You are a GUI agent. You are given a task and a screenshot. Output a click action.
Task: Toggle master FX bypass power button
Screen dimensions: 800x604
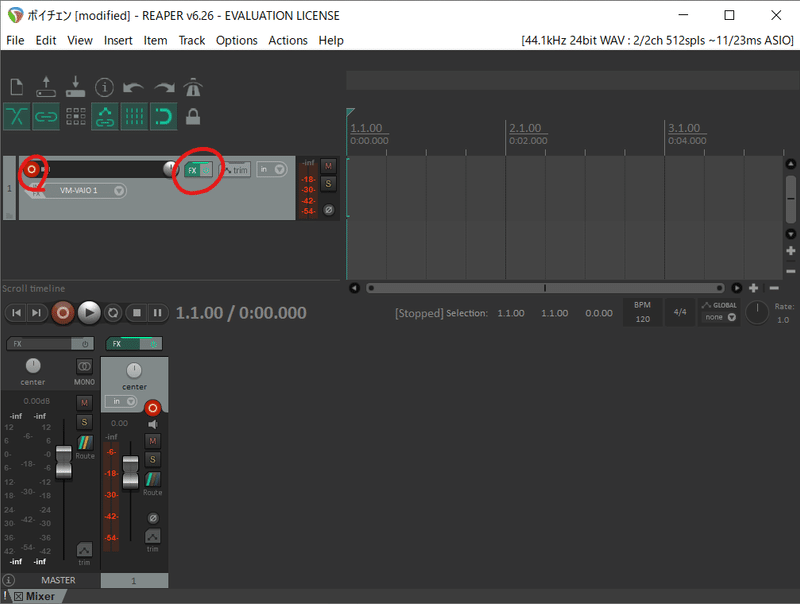[85, 344]
